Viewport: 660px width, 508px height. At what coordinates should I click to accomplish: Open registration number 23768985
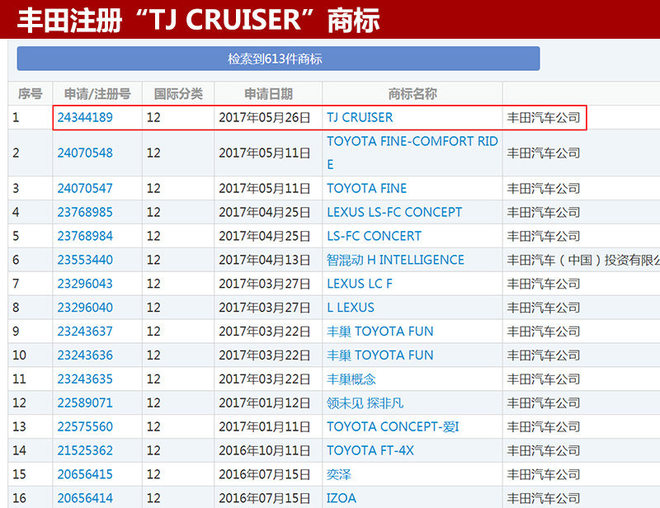coord(85,212)
